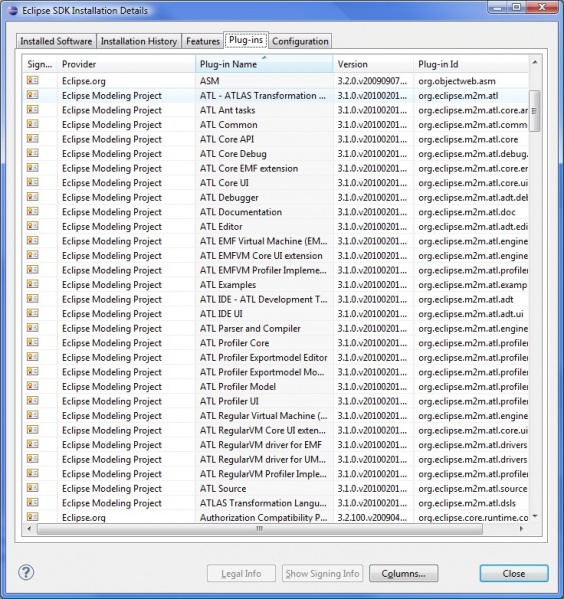Viewport: 564px width, 599px height.
Task: Select ATL EMFVM Profiler Impleme... row
Action: pyautogui.click(x=276, y=270)
